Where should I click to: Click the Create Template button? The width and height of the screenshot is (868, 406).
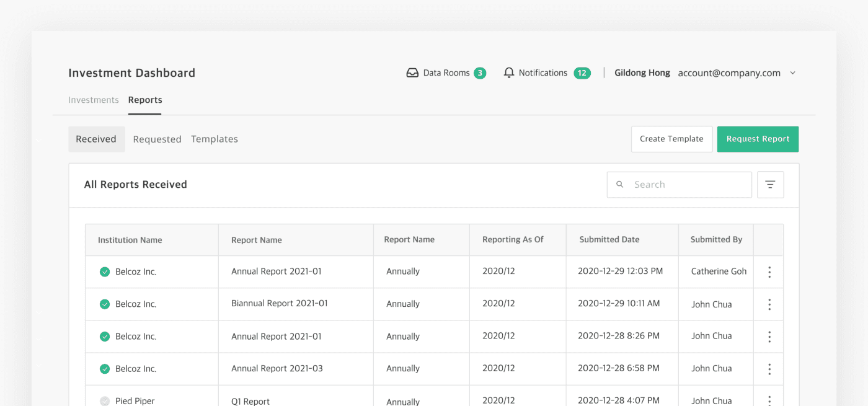coord(671,139)
